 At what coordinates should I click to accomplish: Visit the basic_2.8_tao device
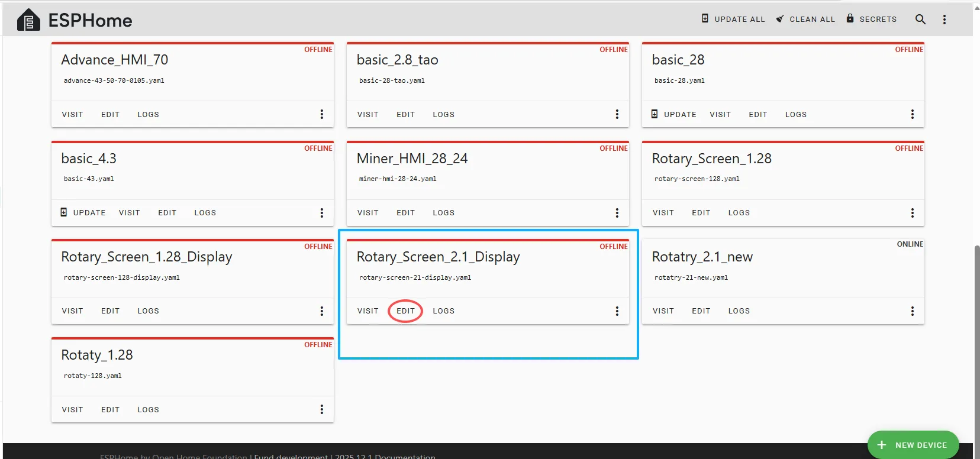point(367,115)
